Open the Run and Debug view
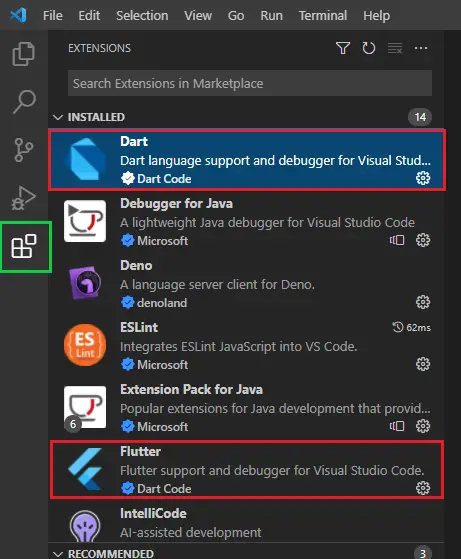The height and width of the screenshot is (559, 461). coord(24,198)
